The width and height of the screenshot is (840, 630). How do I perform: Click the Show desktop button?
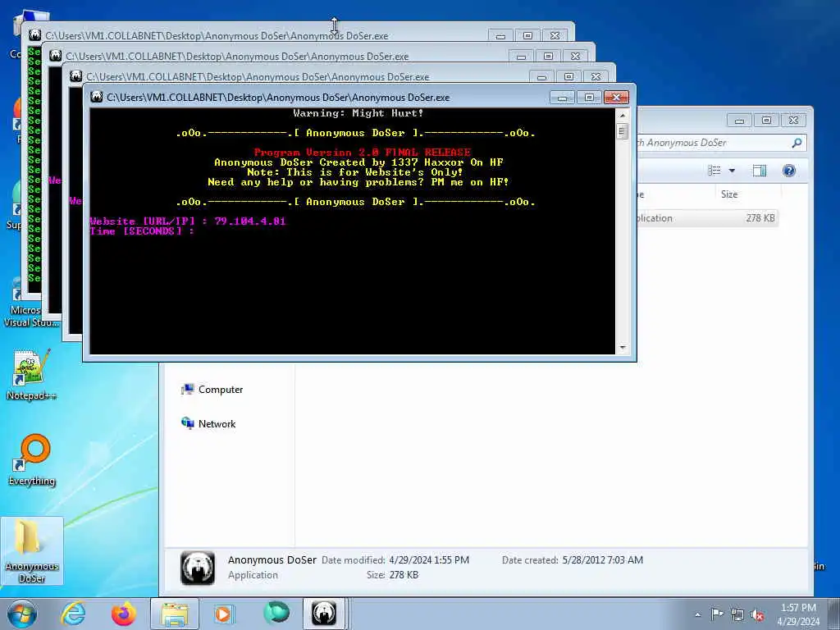click(834, 614)
